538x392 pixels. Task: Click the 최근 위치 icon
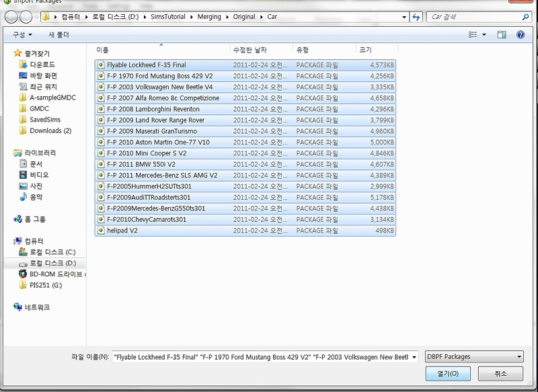coord(23,87)
